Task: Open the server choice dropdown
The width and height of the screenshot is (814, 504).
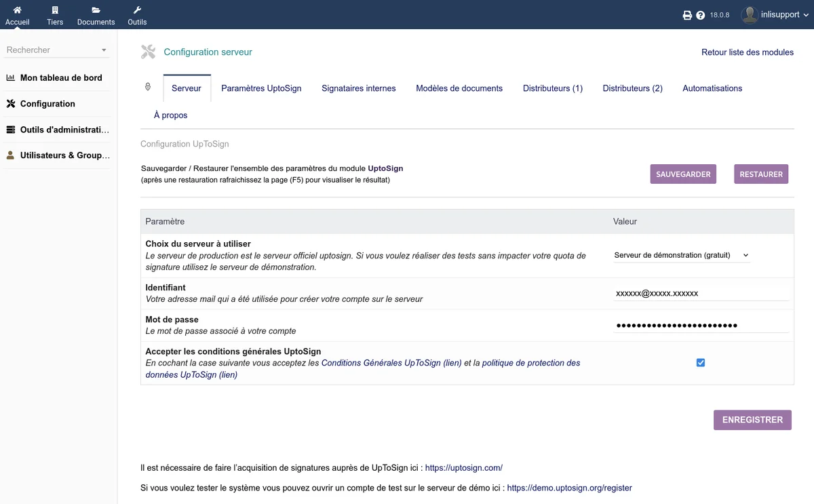Action: [682, 256]
